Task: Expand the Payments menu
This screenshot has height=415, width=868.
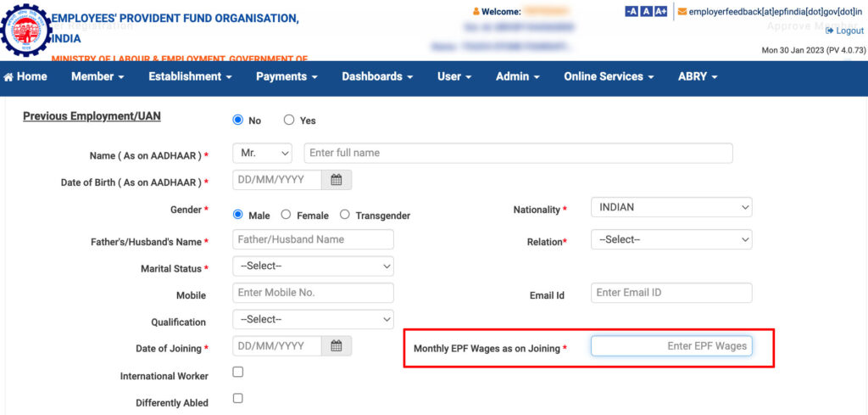Action: click(x=287, y=77)
